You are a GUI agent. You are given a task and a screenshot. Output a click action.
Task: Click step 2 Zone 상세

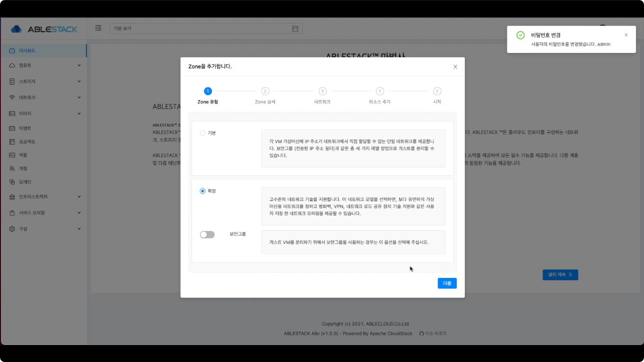tap(265, 95)
